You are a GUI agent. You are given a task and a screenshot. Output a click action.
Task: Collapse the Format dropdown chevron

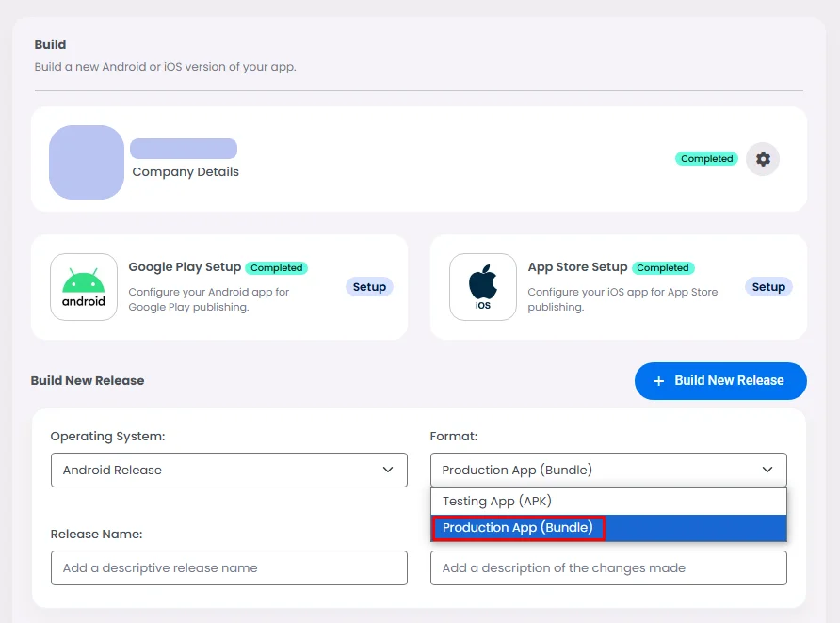point(767,470)
